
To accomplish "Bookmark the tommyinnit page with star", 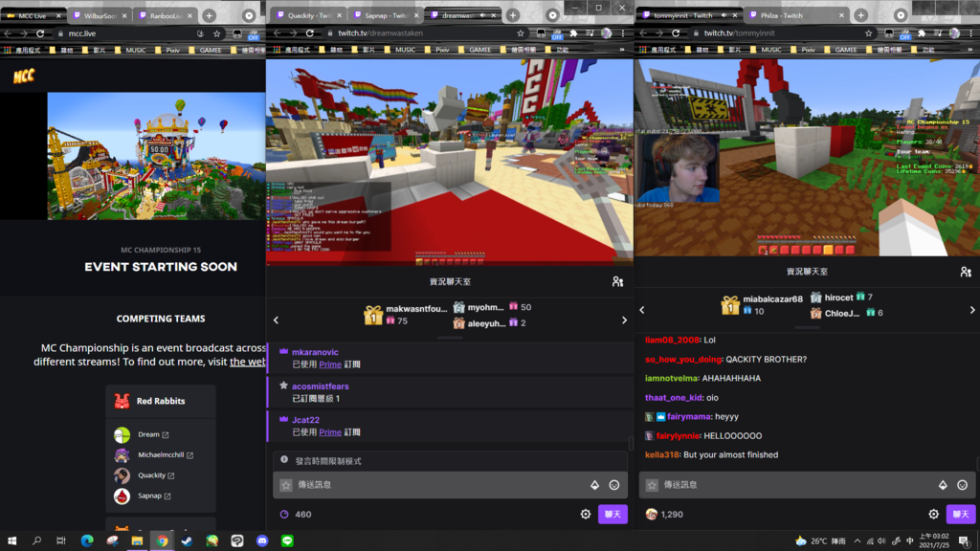I will tap(869, 33).
